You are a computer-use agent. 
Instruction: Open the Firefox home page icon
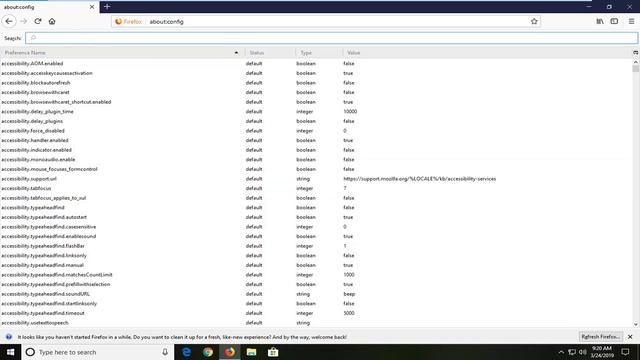[52, 21]
